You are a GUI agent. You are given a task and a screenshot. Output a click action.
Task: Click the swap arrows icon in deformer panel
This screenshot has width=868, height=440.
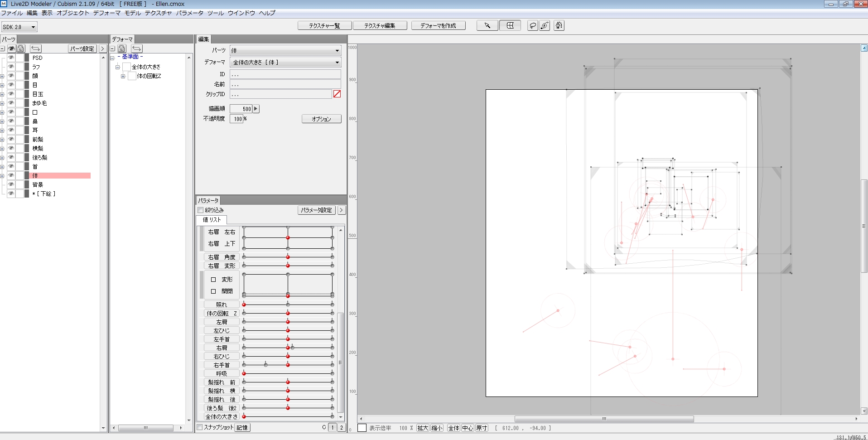point(137,48)
